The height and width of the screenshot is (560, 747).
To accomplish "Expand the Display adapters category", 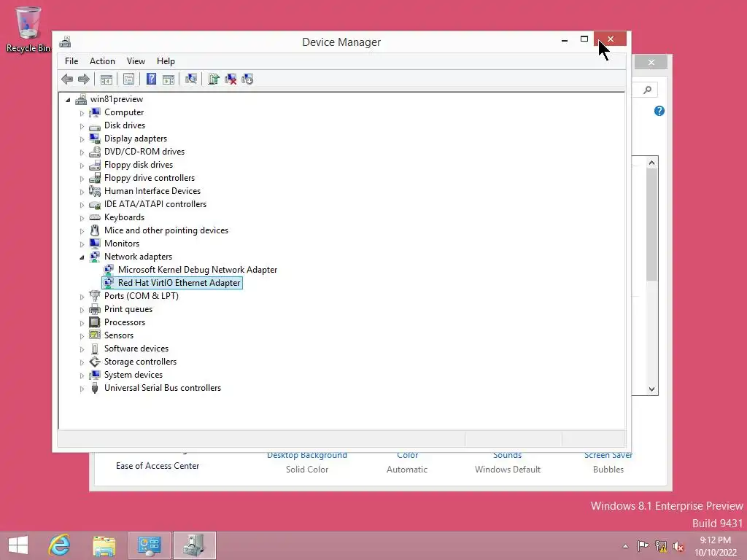I will [x=82, y=139].
